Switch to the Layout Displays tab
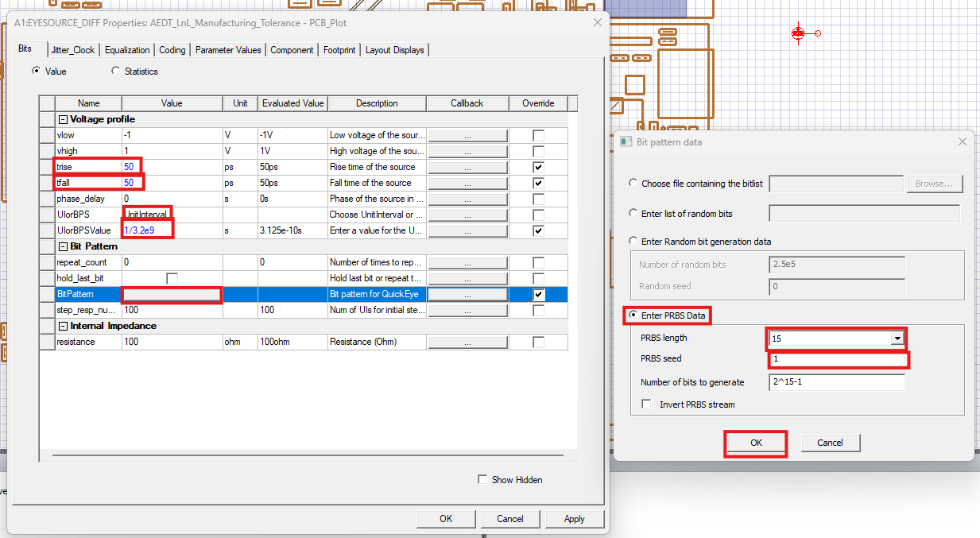The image size is (980, 538). point(394,49)
